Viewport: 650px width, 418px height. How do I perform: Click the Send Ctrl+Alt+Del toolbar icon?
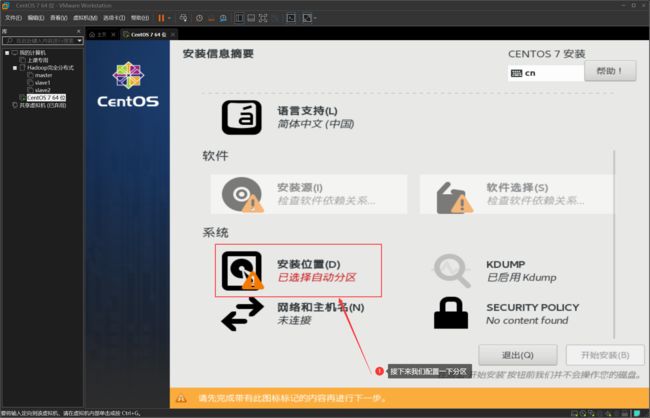pos(183,18)
